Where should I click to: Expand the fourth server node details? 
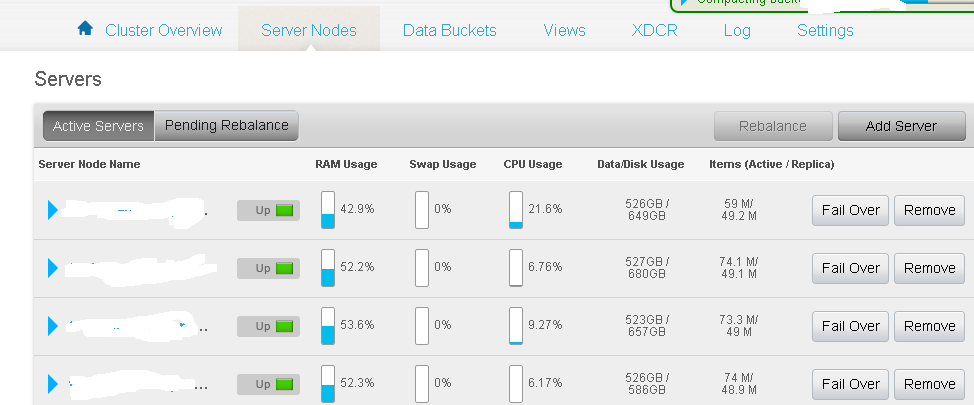pos(54,384)
